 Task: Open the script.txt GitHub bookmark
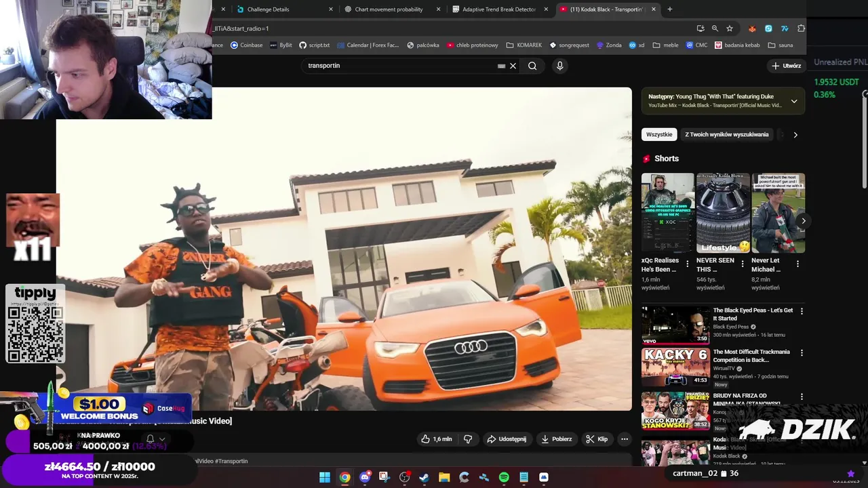(315, 45)
